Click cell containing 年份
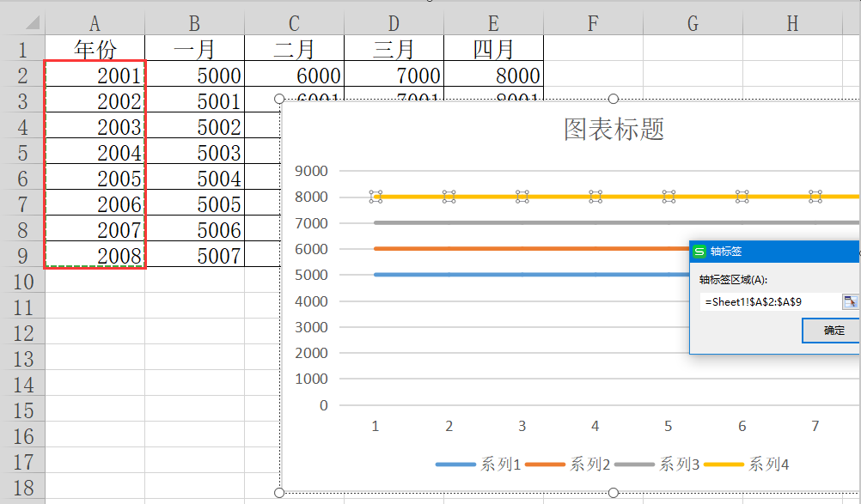Viewport: 861px width, 504px height. 95,49
